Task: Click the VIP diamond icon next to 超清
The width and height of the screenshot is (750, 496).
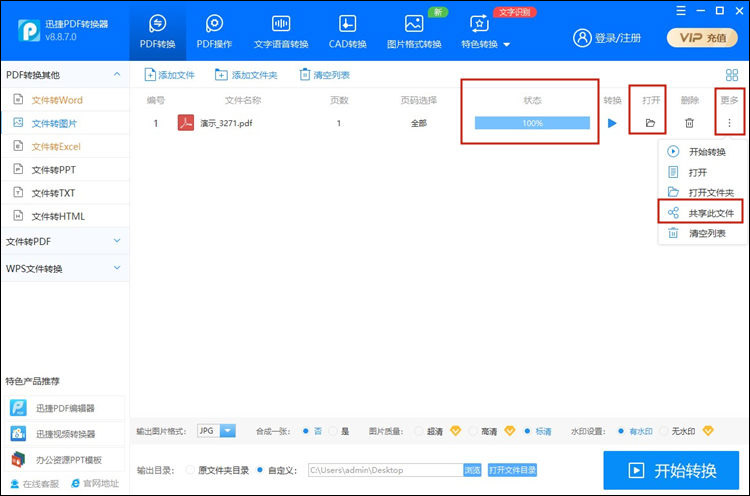Action: pos(455,431)
